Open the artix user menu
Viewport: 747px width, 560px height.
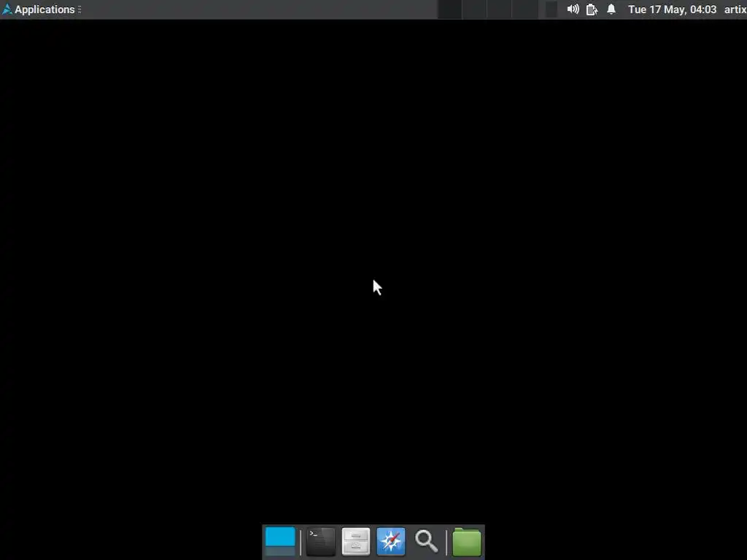pyautogui.click(x=735, y=9)
